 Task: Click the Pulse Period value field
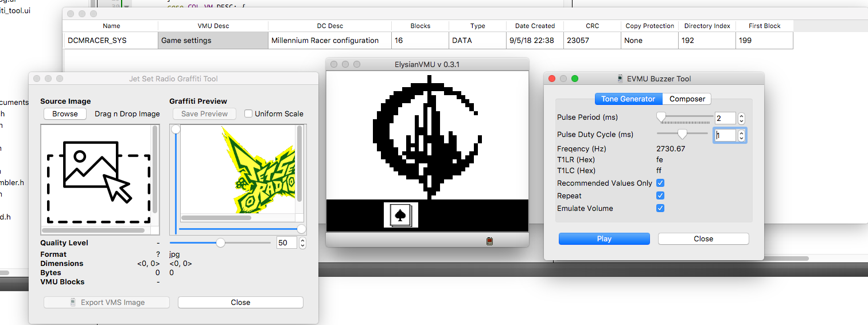[x=725, y=118]
